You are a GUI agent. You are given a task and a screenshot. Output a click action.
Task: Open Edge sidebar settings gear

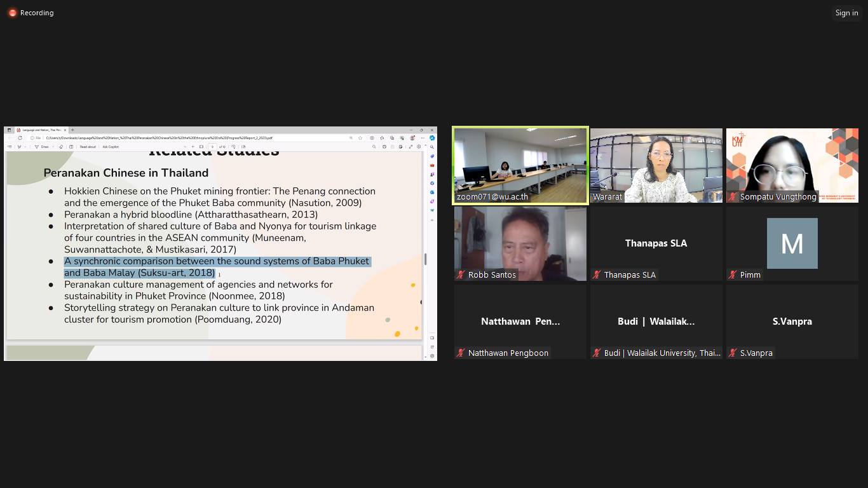432,356
